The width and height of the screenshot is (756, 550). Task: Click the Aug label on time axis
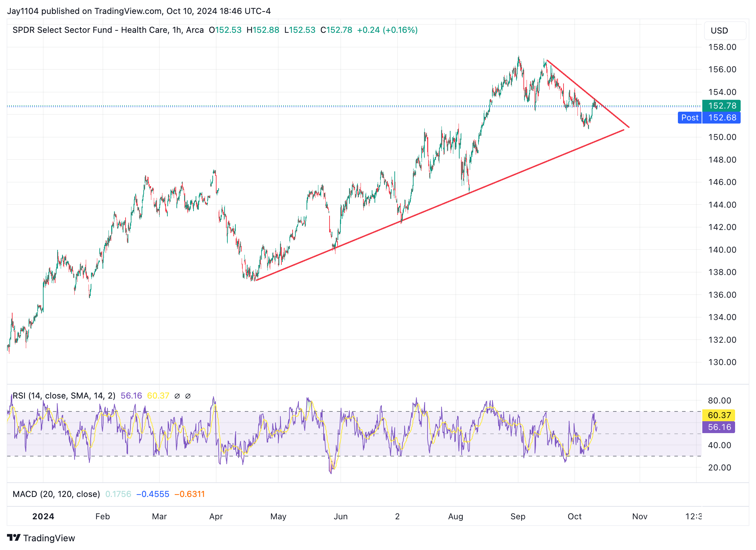click(x=456, y=516)
